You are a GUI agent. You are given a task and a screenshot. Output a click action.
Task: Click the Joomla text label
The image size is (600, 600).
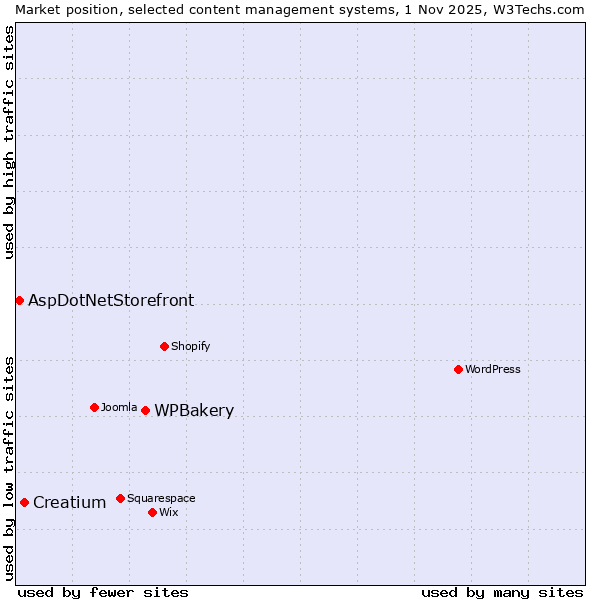(x=119, y=407)
